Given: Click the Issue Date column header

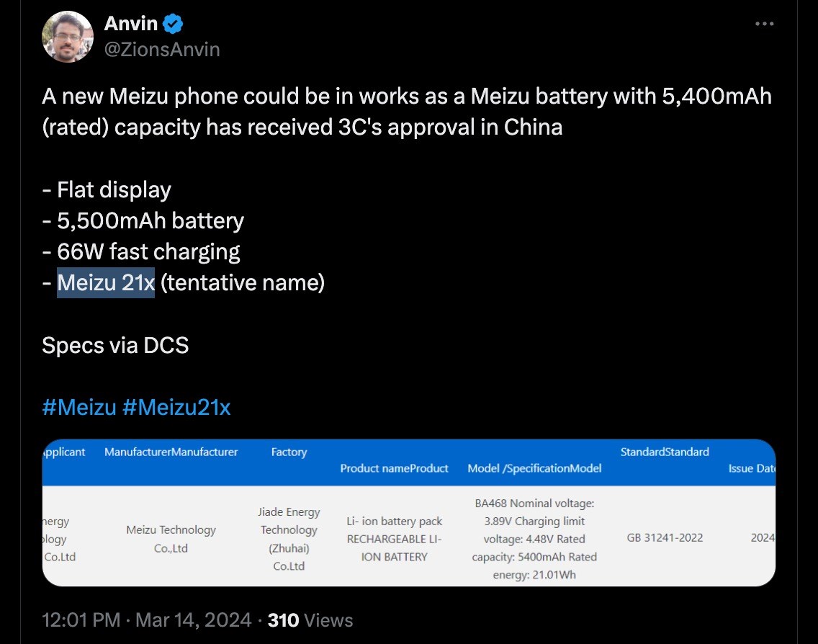Looking at the screenshot, I should (x=751, y=468).
